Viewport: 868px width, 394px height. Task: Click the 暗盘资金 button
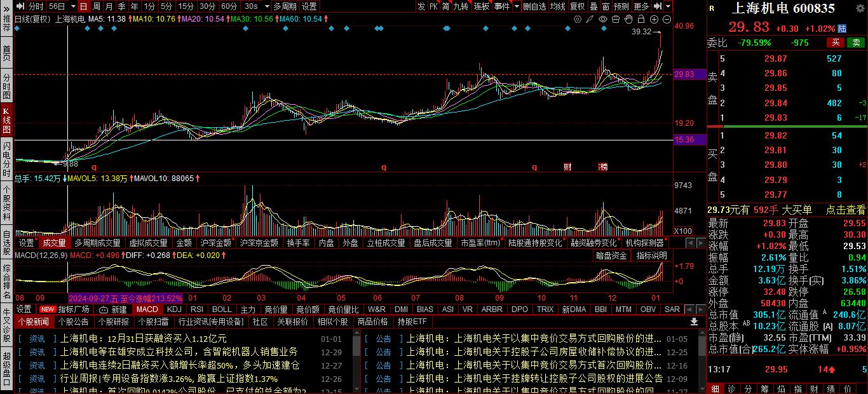612,255
